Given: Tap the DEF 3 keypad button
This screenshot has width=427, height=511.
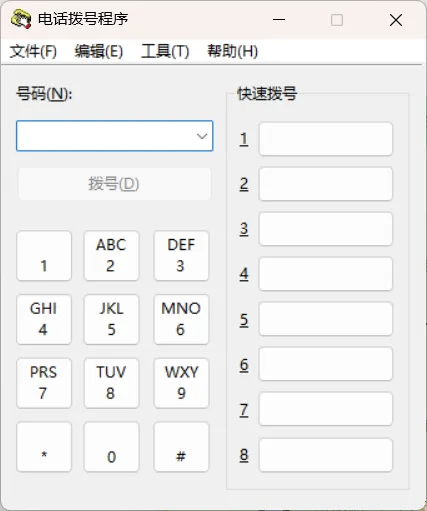Looking at the screenshot, I should coord(181,256).
